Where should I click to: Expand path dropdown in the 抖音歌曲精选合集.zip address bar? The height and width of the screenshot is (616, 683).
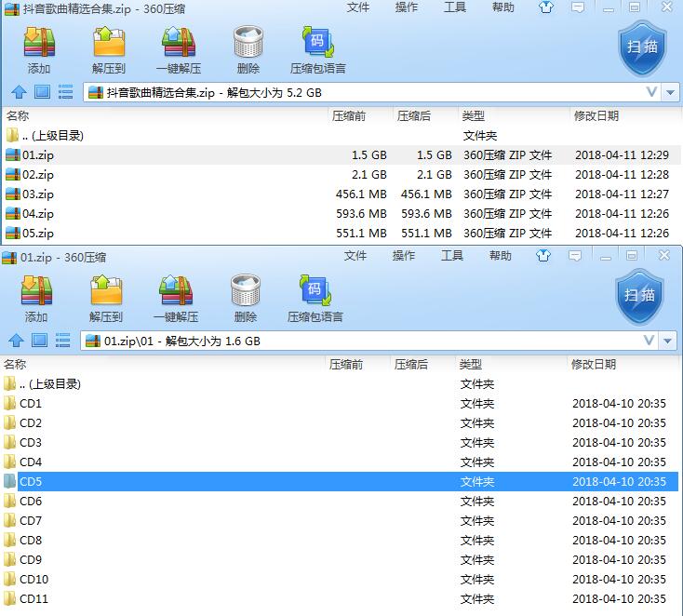coord(651,92)
